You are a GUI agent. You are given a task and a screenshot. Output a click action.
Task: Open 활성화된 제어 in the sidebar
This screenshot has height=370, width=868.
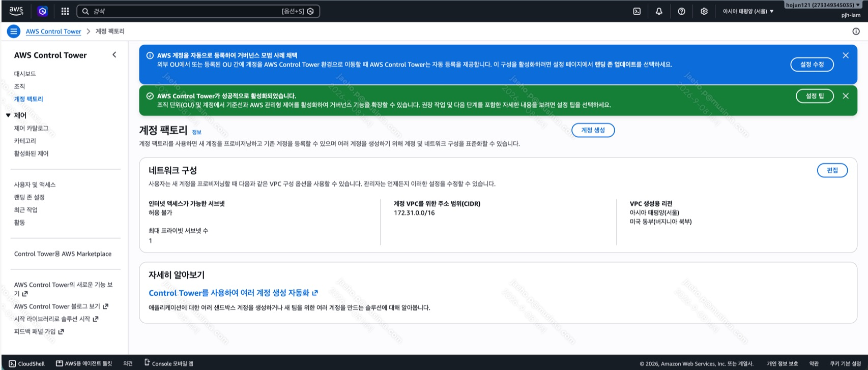coord(31,153)
